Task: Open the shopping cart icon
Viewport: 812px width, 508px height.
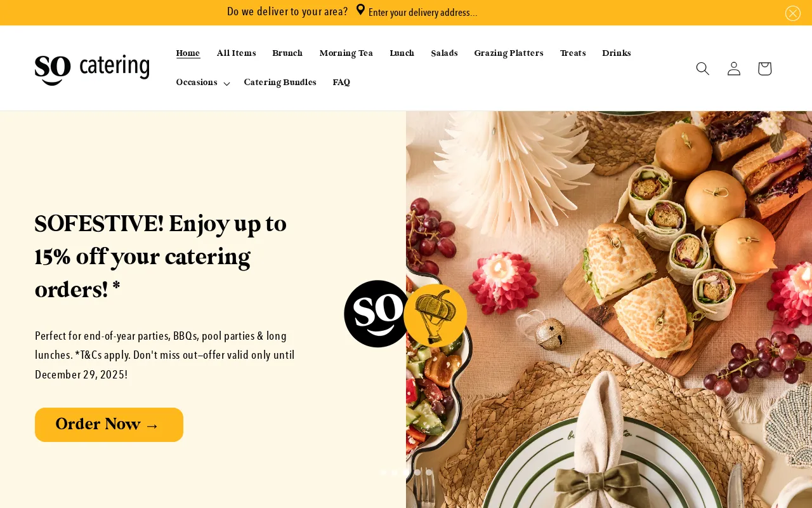Action: (x=764, y=69)
